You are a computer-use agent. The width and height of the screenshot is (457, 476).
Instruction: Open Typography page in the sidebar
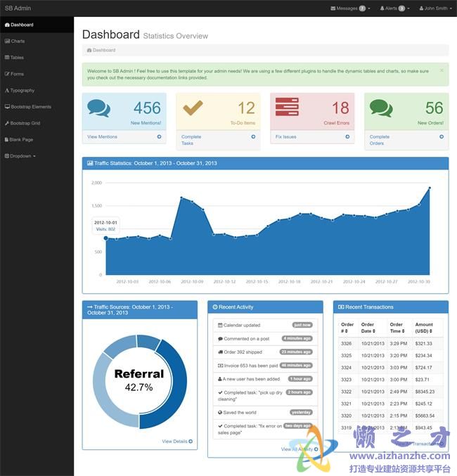tap(20, 91)
